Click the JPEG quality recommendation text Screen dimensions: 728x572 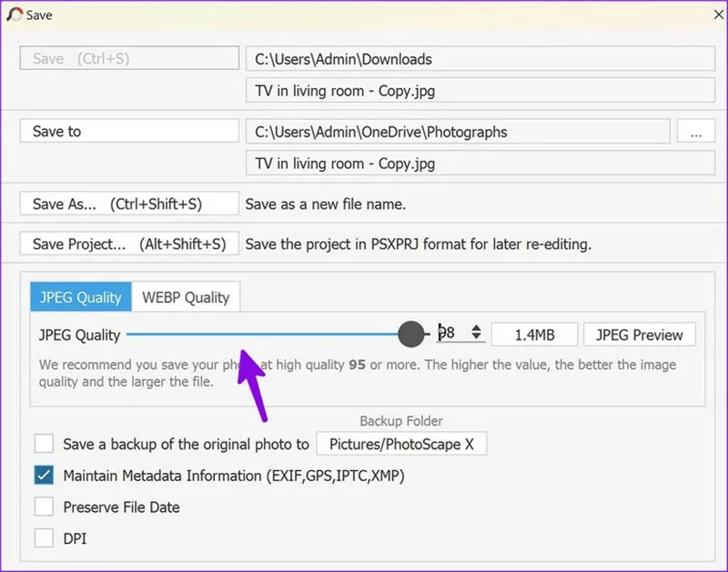point(357,373)
